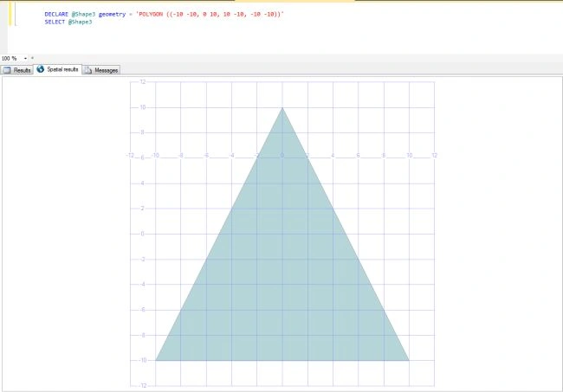Click @Shape3 on the SELECT line
The height and width of the screenshot is (392, 563).
click(80, 22)
